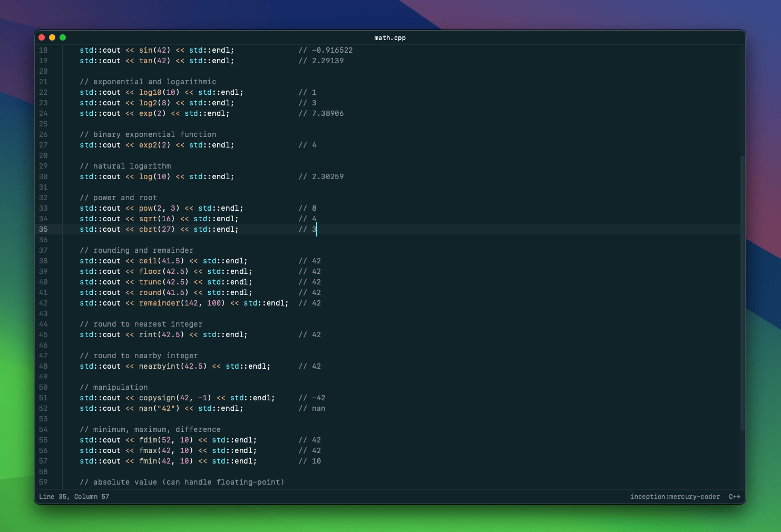This screenshot has height=532, width=781.
Task: Click line number 42 in the gutter
Action: [43, 303]
